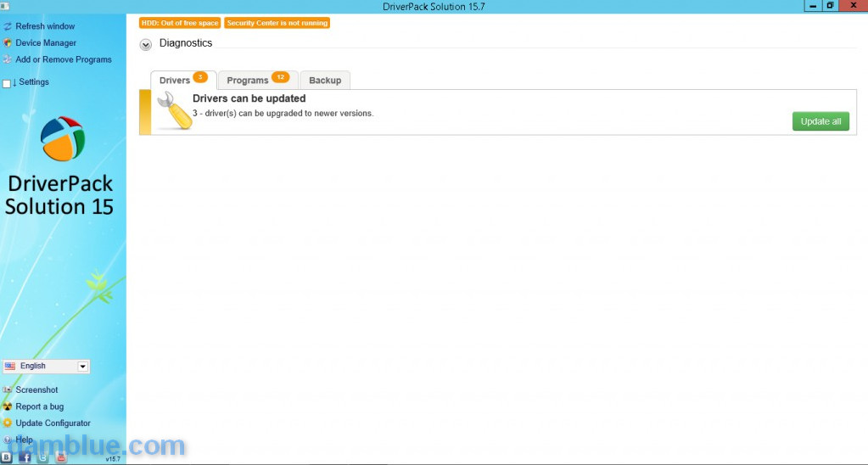
Task: Click the Device Manager shield icon
Action: pyautogui.click(x=7, y=43)
